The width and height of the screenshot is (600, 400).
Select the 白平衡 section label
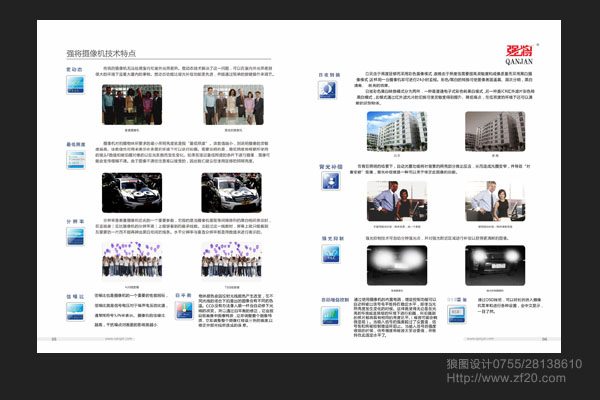click(x=183, y=296)
